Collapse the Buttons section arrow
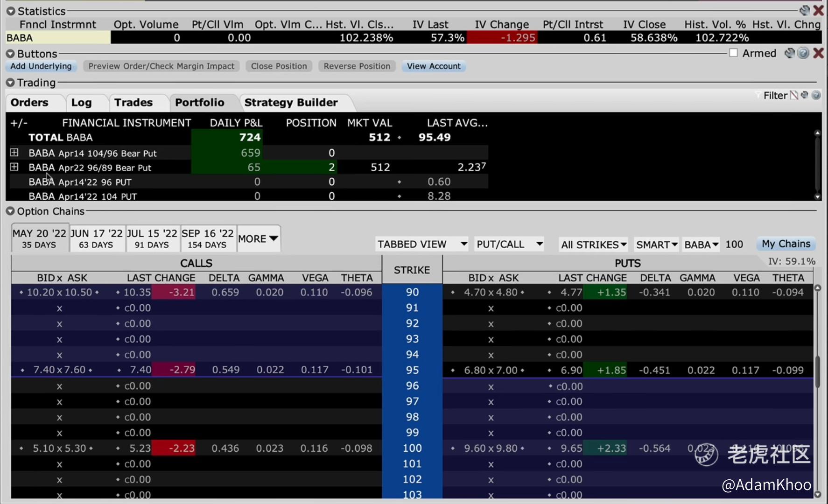Screen dimensions: 828x504 click(10, 54)
